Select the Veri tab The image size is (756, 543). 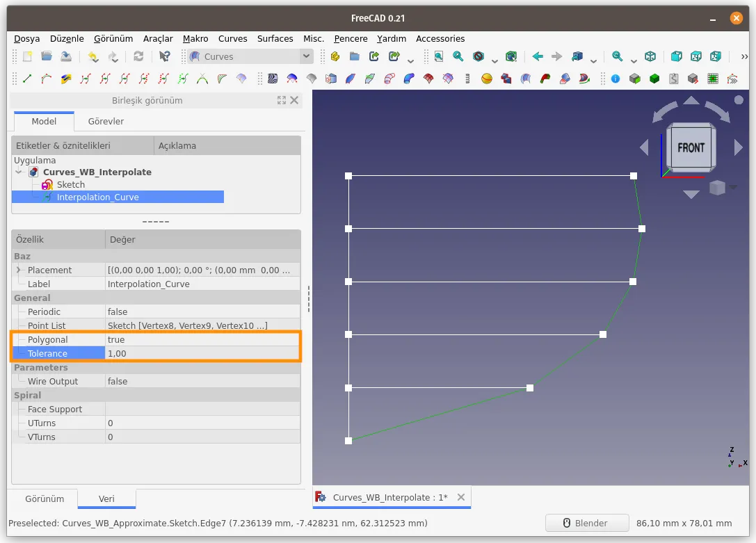(106, 499)
